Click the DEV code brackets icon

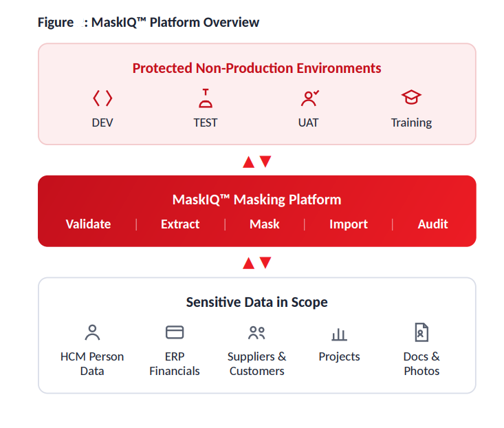[102, 98]
